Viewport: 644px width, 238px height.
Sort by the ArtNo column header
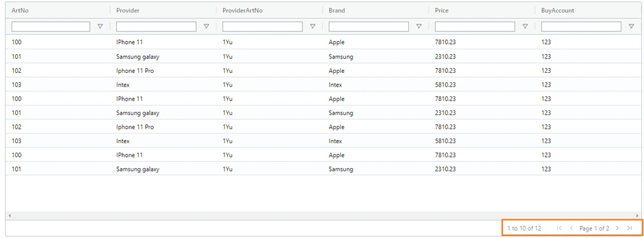coord(20,11)
